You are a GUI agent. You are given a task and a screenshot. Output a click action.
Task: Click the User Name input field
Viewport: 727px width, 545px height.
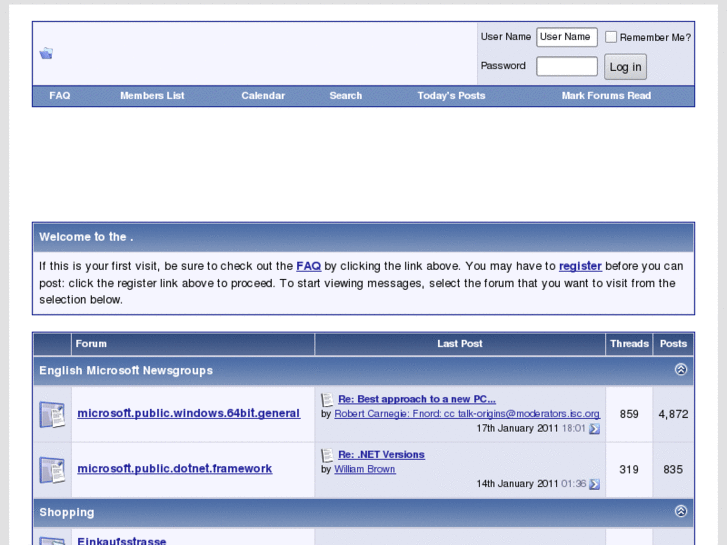coord(567,37)
